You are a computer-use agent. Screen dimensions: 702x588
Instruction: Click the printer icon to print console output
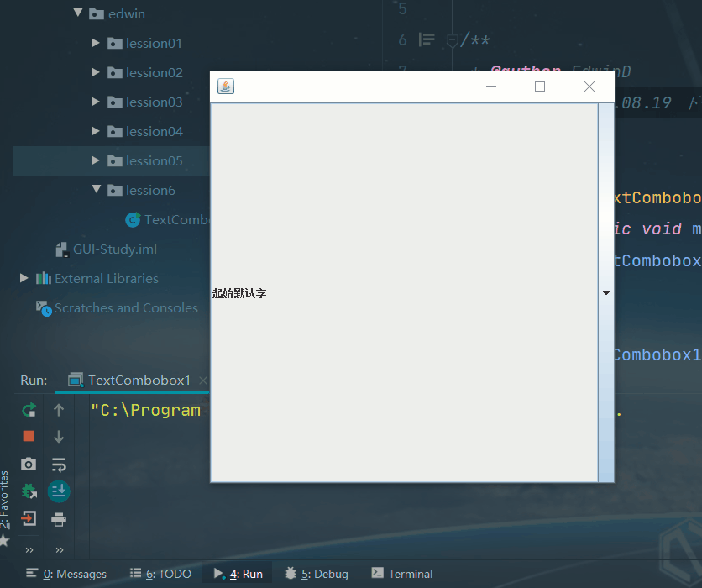click(59, 519)
